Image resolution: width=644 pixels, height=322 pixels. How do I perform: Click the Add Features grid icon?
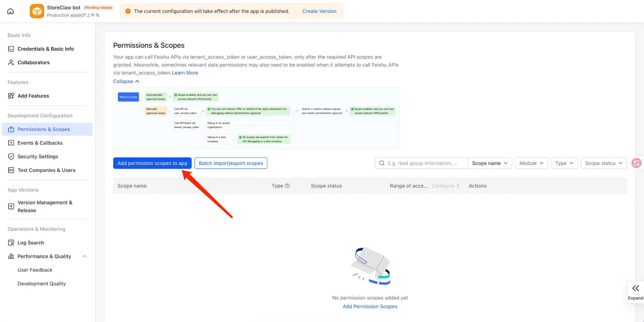11,96
